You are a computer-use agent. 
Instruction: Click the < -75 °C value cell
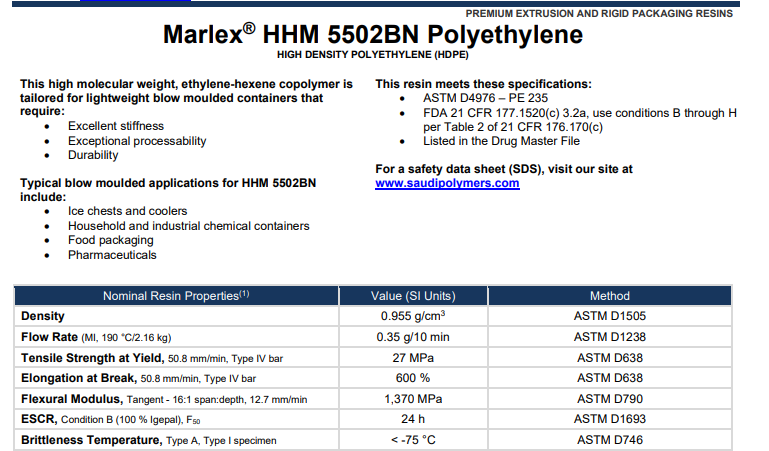[x=413, y=440]
